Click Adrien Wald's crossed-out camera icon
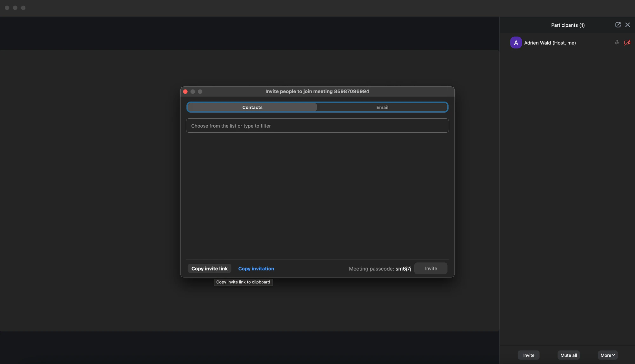635x364 pixels. pyautogui.click(x=627, y=43)
